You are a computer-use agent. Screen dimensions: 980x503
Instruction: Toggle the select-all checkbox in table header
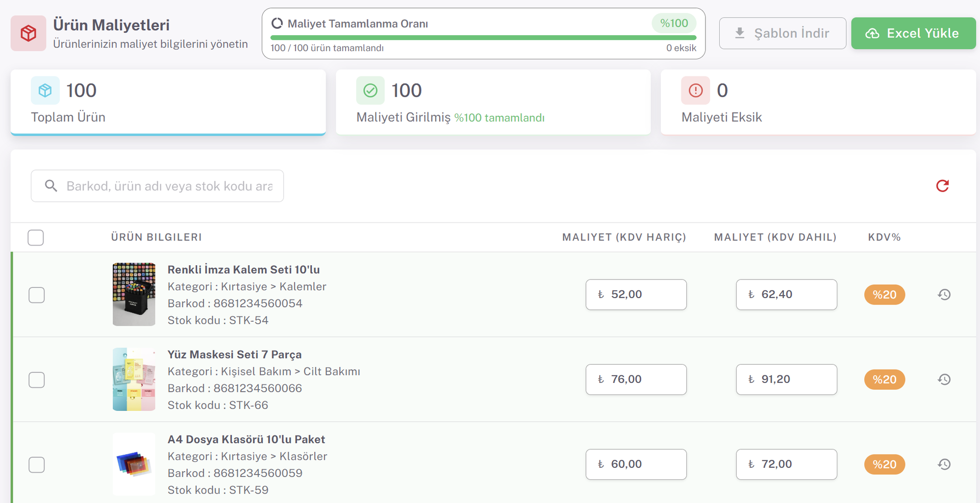point(36,238)
